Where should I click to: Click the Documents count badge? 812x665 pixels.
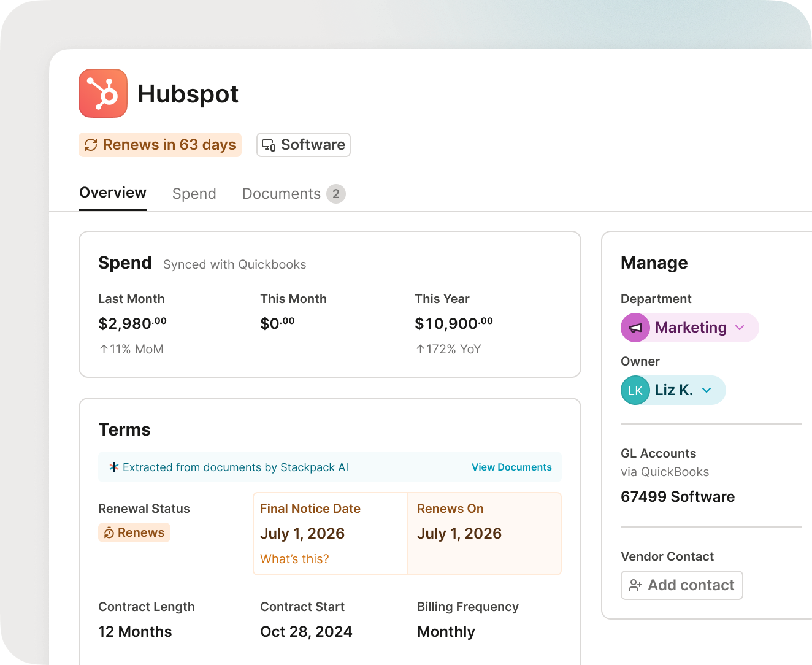[336, 194]
